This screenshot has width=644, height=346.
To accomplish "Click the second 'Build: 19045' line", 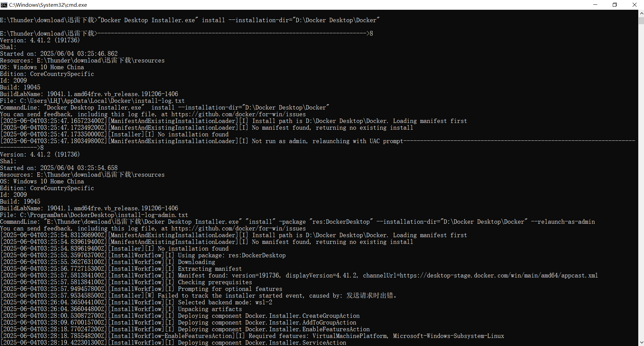I will (20, 202).
